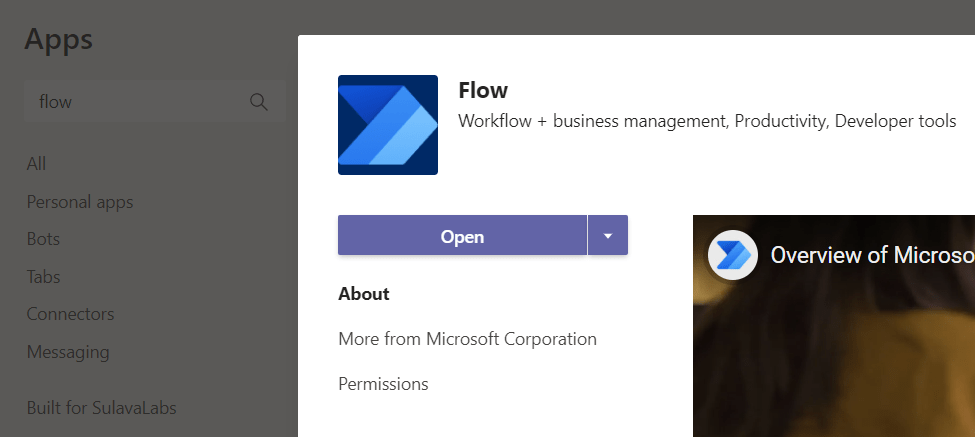This screenshot has height=437, width=975.
Task: Click the search magnifier icon
Action: click(x=258, y=101)
